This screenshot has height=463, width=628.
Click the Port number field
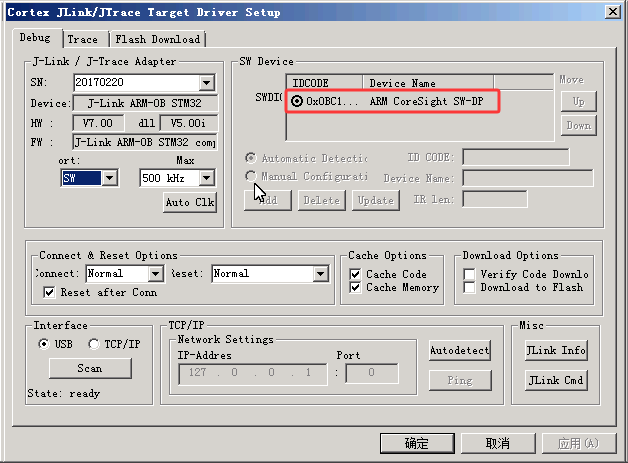point(372,374)
